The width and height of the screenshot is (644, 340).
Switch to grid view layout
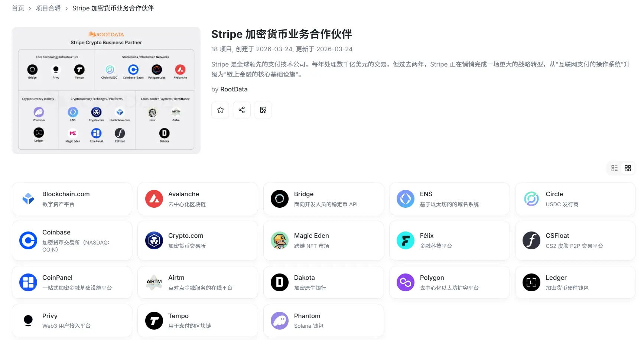tap(628, 168)
